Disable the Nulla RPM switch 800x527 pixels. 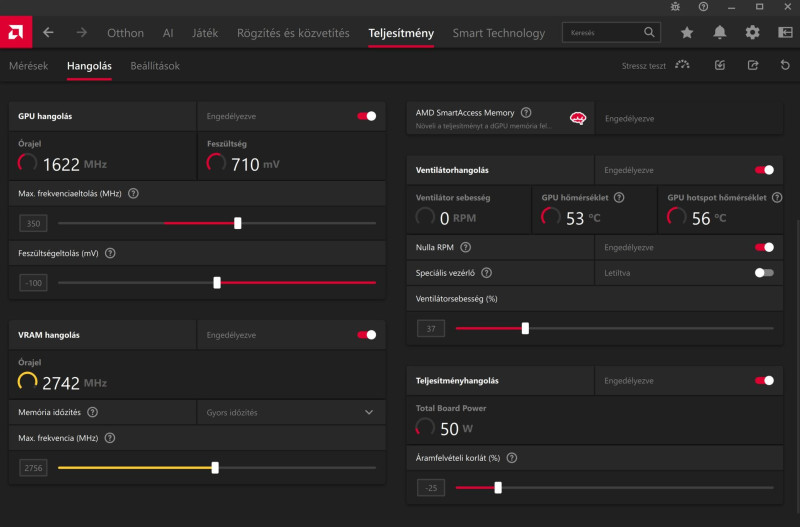[764, 247]
